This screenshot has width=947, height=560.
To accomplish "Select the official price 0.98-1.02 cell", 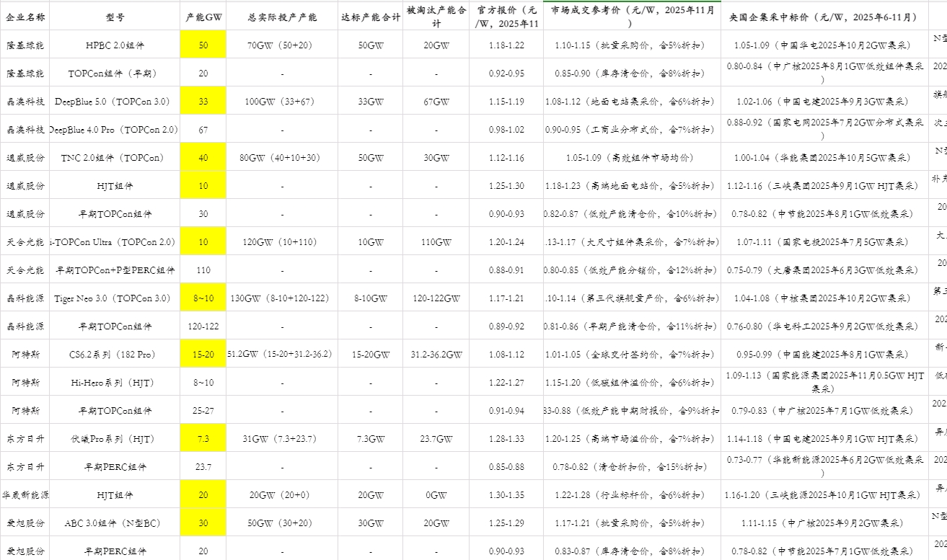I will click(506, 129).
